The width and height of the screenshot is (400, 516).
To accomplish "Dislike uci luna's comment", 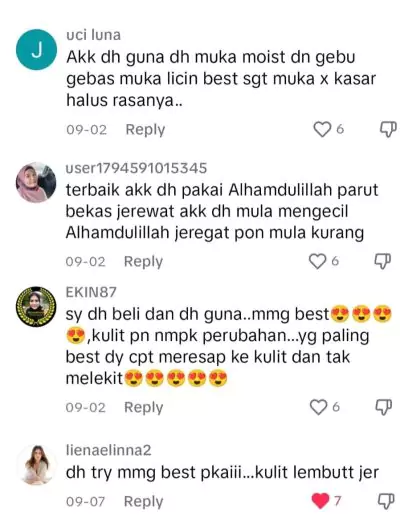I will (x=388, y=129).
